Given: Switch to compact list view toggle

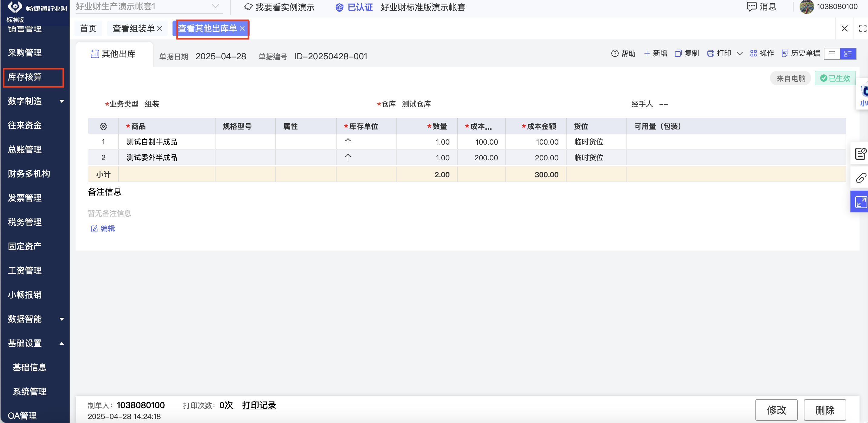Looking at the screenshot, I should pyautogui.click(x=832, y=54).
